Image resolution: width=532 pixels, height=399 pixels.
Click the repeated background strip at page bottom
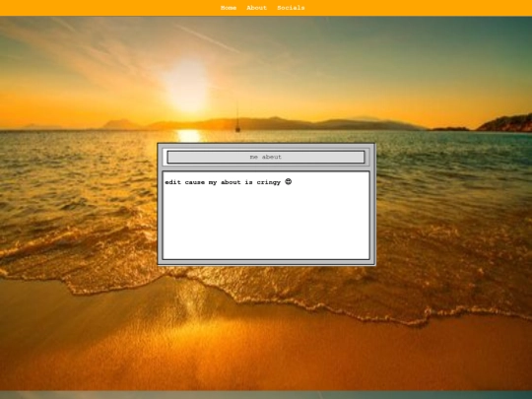tap(266, 395)
